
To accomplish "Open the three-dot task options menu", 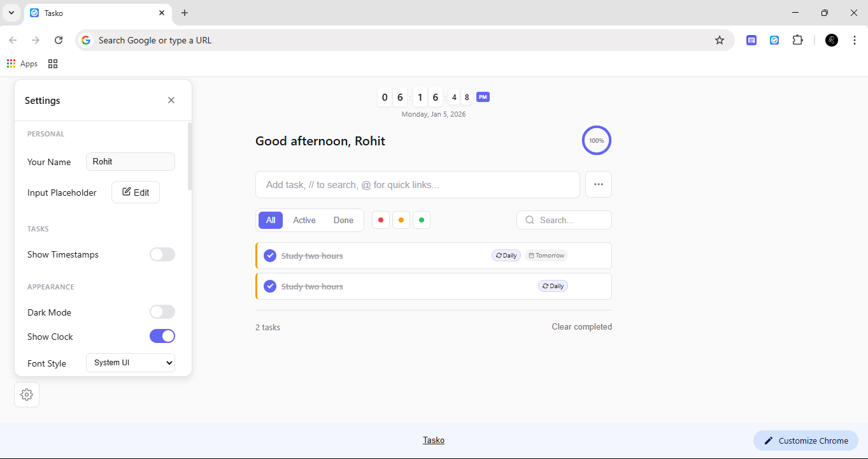I will [x=598, y=184].
